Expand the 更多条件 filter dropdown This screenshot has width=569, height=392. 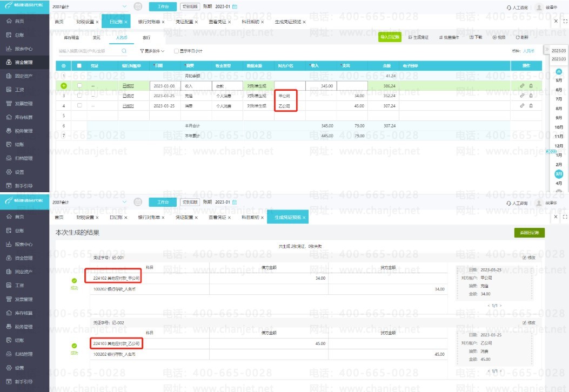pos(152,51)
